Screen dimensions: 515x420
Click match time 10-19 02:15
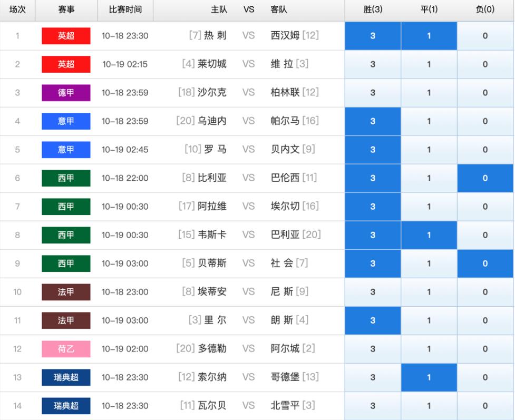pos(125,64)
